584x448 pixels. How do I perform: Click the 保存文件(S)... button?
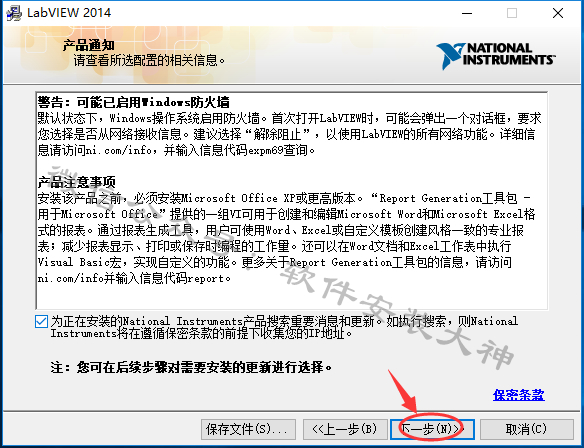pos(248,429)
